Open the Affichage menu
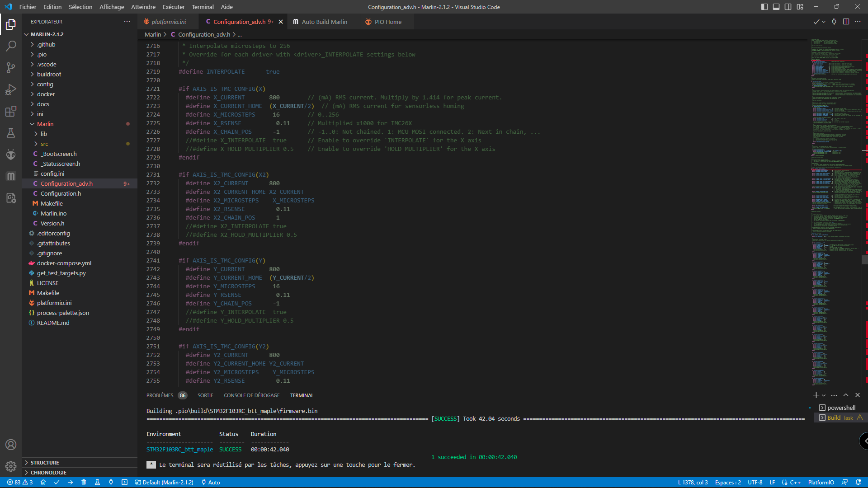Screen dimensions: 868x488 point(112,7)
